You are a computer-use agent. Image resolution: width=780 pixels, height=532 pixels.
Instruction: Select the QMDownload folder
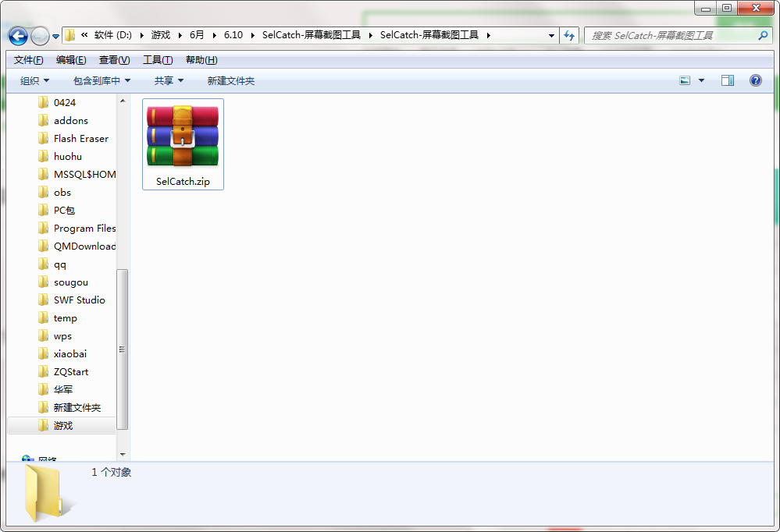[x=84, y=246]
